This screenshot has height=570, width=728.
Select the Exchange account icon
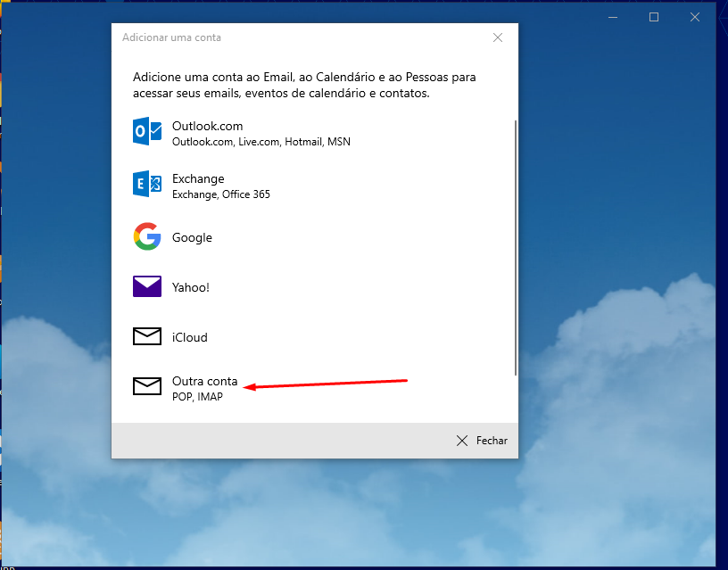[147, 184]
